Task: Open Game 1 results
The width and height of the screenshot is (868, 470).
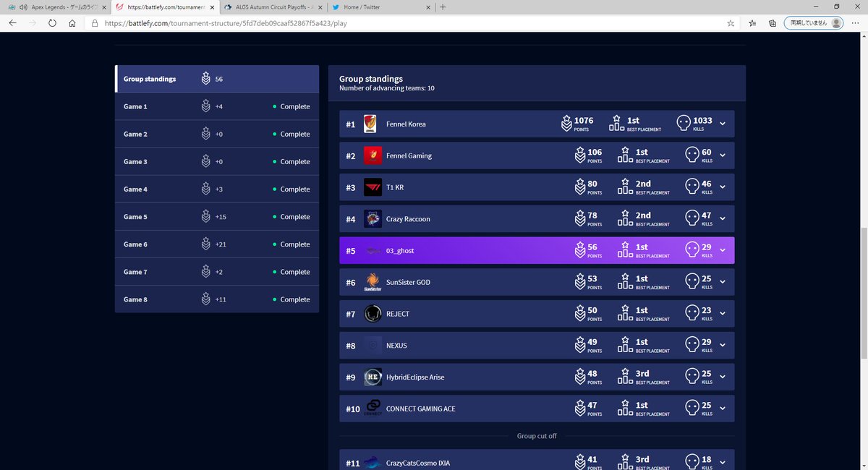Action: (x=217, y=106)
